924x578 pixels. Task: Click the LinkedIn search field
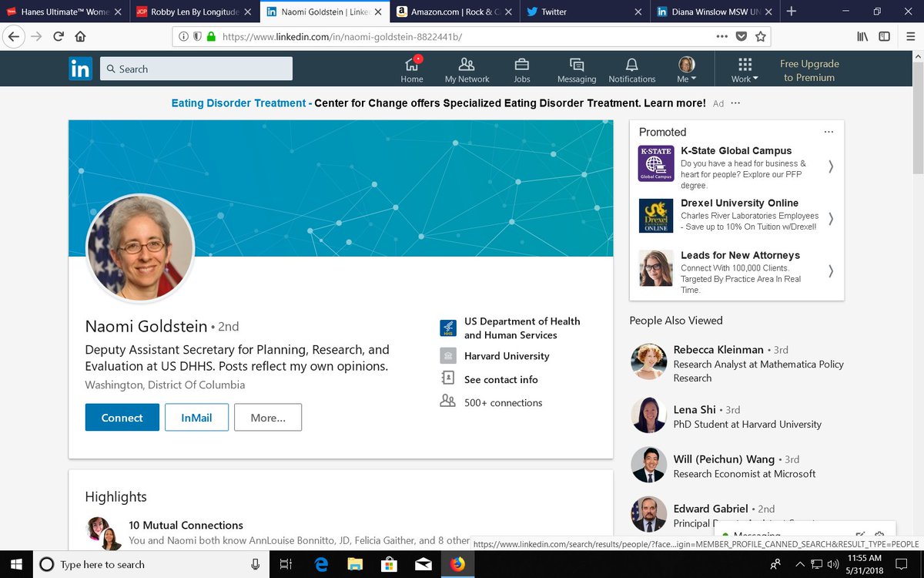tap(196, 69)
